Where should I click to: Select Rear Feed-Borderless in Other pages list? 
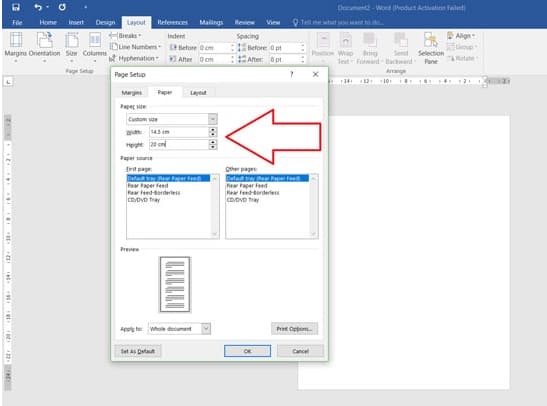point(253,193)
